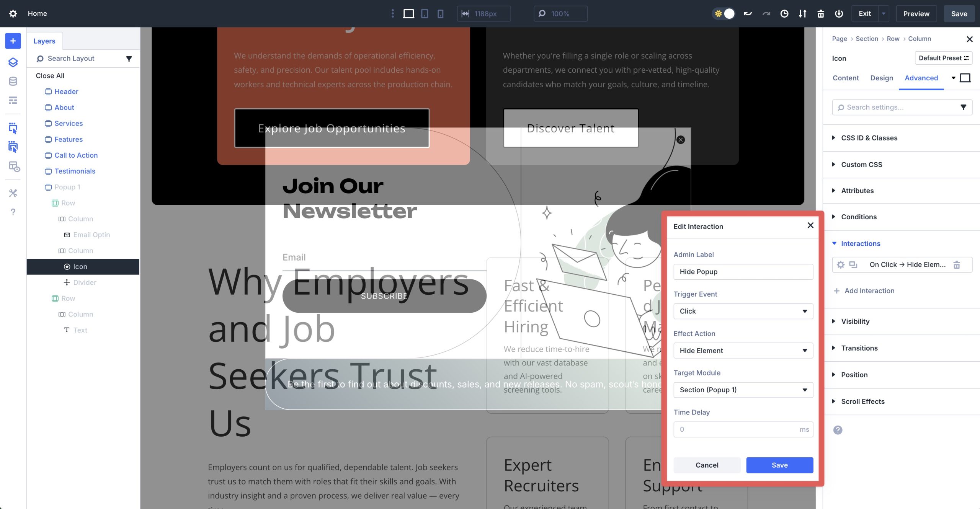Click the help icon in the left sidebar
The height and width of the screenshot is (509, 980).
(13, 212)
